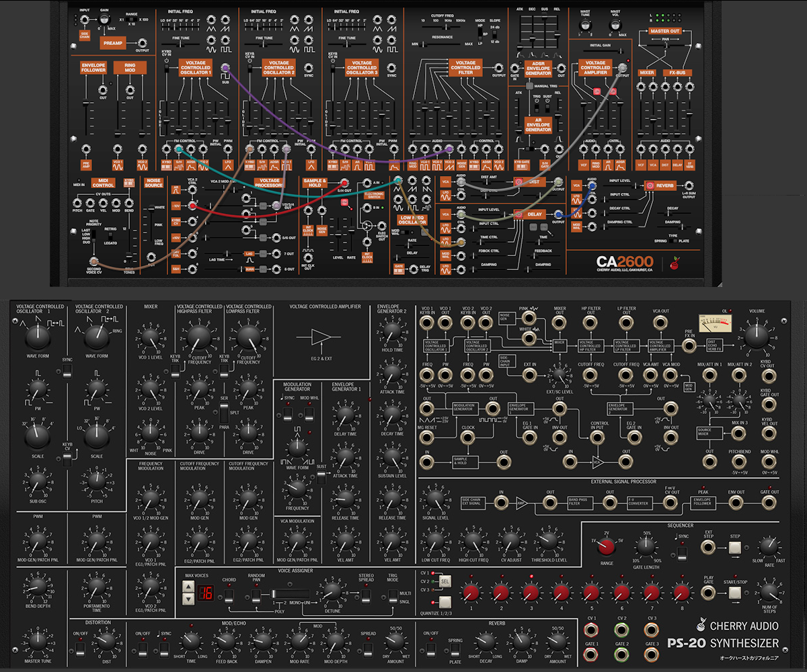Click the sequencer START/STOP button
807x672 pixels.
coord(736,593)
